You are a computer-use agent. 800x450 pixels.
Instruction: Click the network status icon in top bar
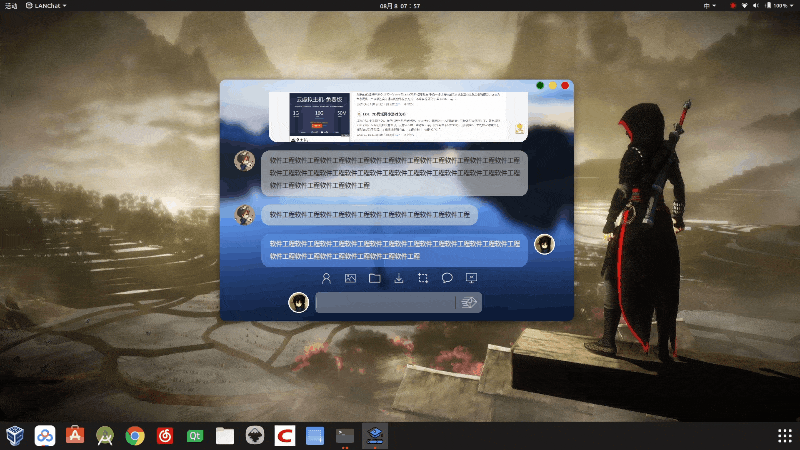[x=744, y=6]
